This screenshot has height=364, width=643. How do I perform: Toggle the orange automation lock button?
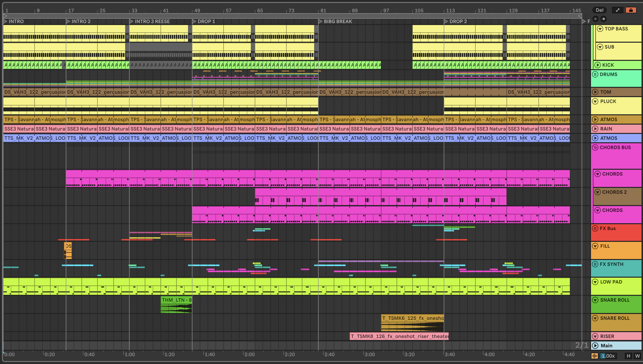tap(630, 10)
